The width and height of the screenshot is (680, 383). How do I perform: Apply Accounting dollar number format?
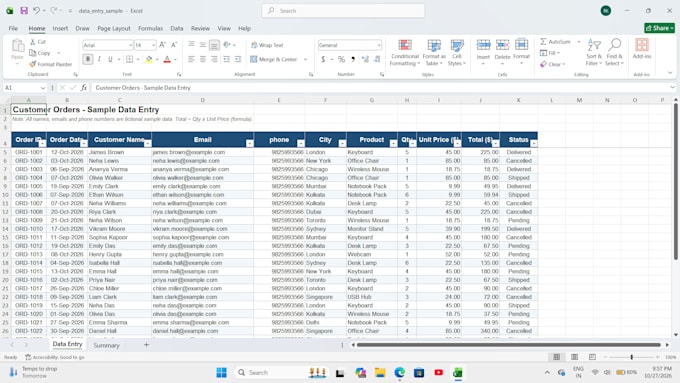(x=323, y=59)
